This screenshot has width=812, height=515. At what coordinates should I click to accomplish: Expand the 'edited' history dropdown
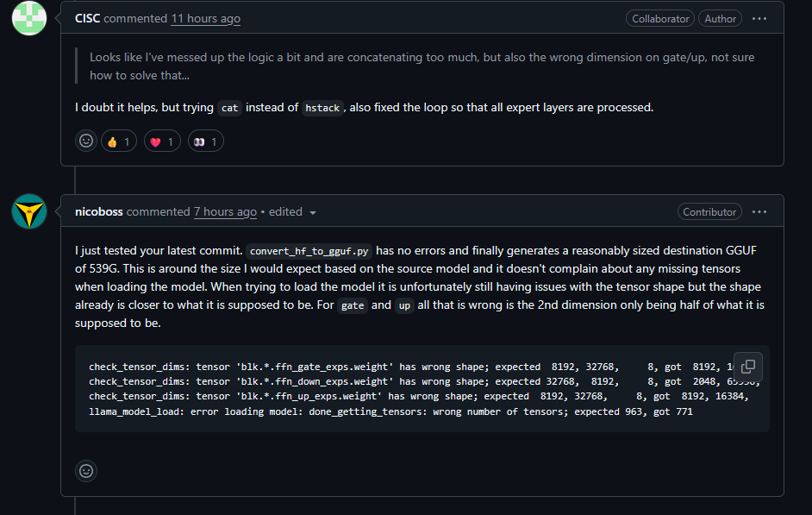pyautogui.click(x=292, y=212)
